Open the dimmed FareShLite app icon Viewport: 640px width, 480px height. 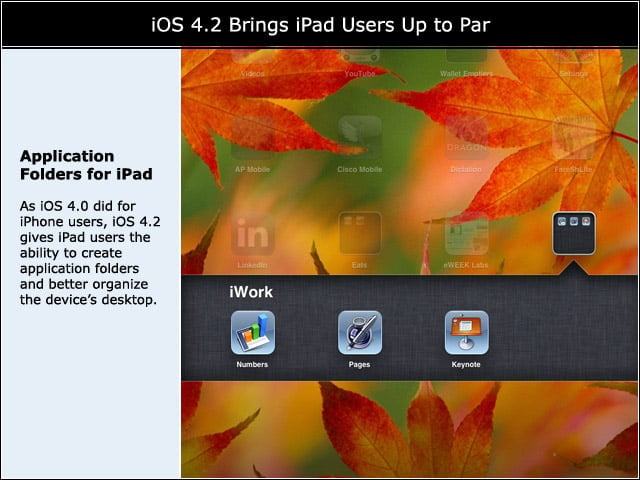tap(573, 138)
